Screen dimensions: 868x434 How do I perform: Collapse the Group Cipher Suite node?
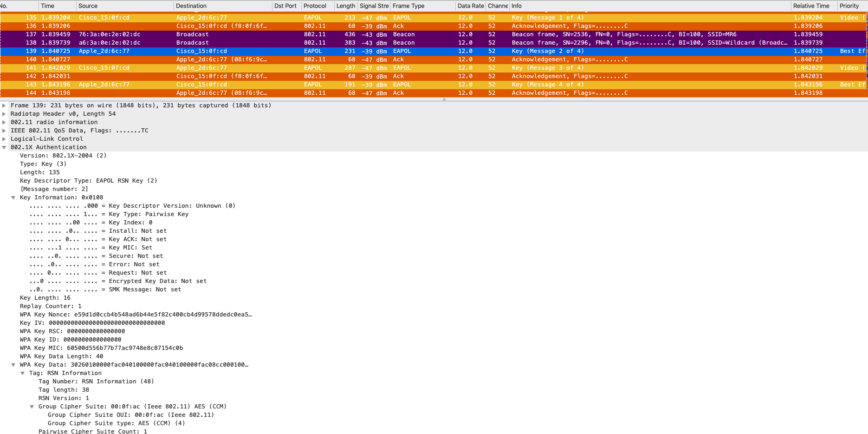(32, 407)
